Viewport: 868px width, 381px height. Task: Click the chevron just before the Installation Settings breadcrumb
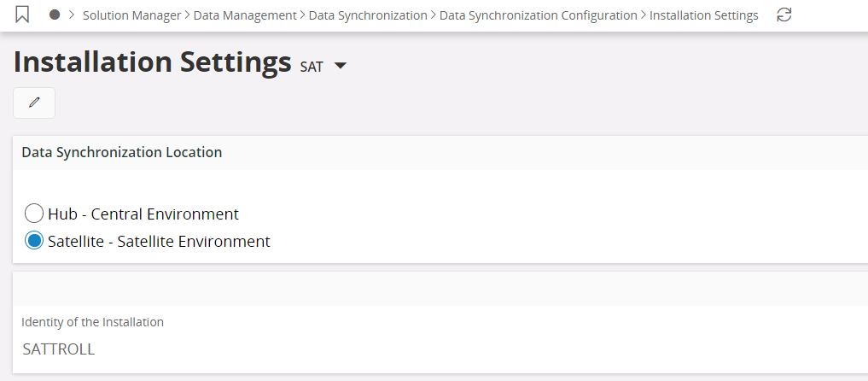pos(644,15)
